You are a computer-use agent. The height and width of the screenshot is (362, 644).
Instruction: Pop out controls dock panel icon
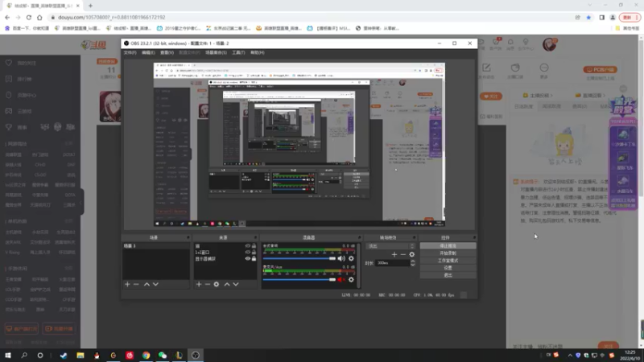474,237
